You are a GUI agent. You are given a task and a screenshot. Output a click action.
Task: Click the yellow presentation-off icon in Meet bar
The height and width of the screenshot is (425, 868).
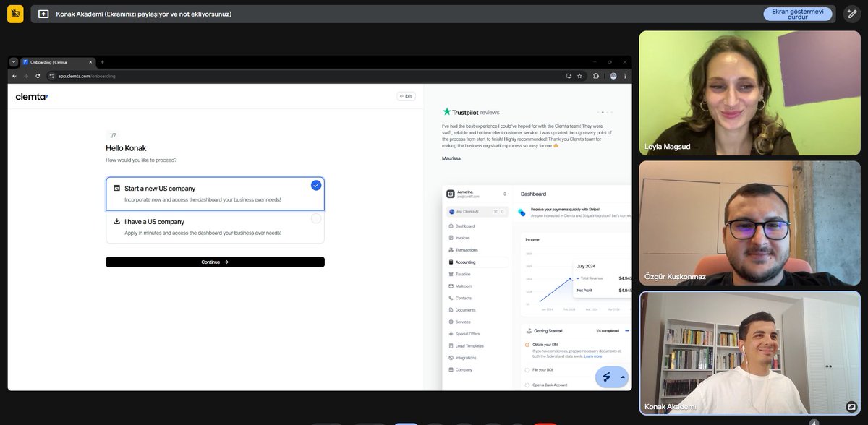15,14
